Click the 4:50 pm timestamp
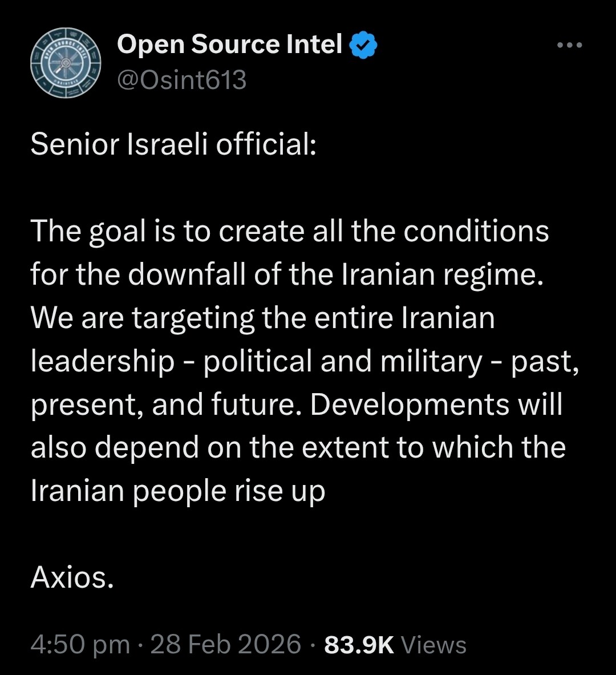616x675 pixels. [x=80, y=645]
